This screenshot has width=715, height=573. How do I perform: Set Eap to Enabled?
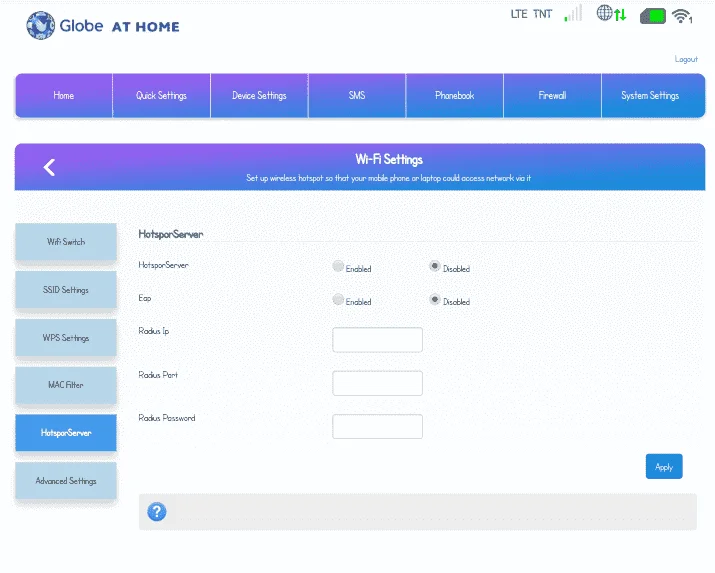pyautogui.click(x=338, y=299)
